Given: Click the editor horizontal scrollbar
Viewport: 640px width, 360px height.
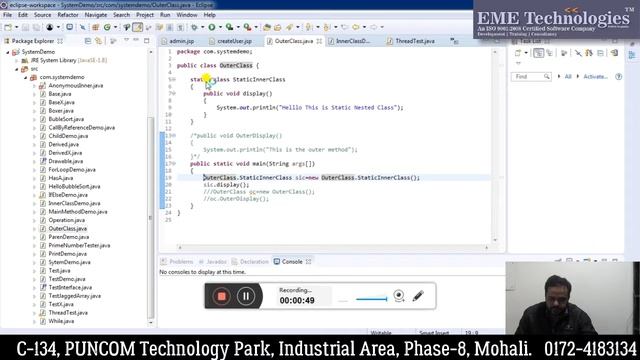Looking at the screenshot, I should [333, 247].
